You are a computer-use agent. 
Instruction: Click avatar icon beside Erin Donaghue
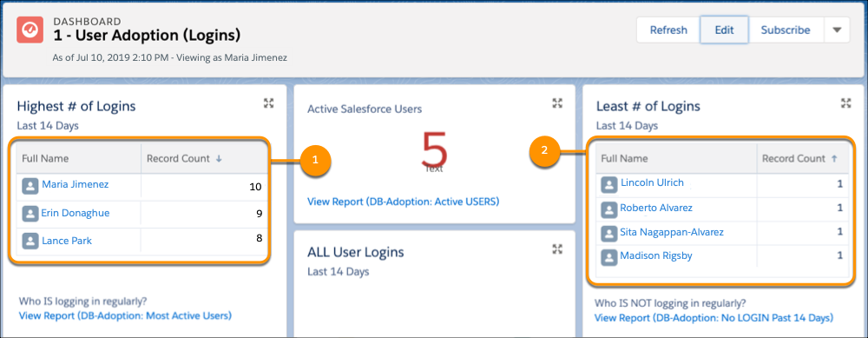pyautogui.click(x=30, y=214)
